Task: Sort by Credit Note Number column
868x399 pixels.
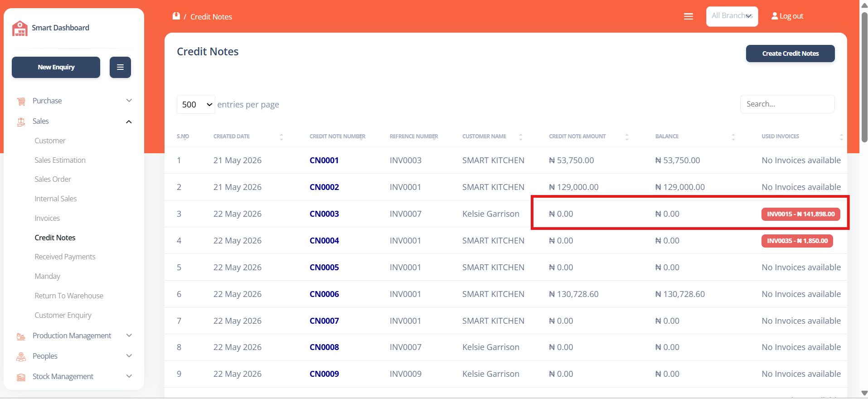Action: pyautogui.click(x=337, y=136)
